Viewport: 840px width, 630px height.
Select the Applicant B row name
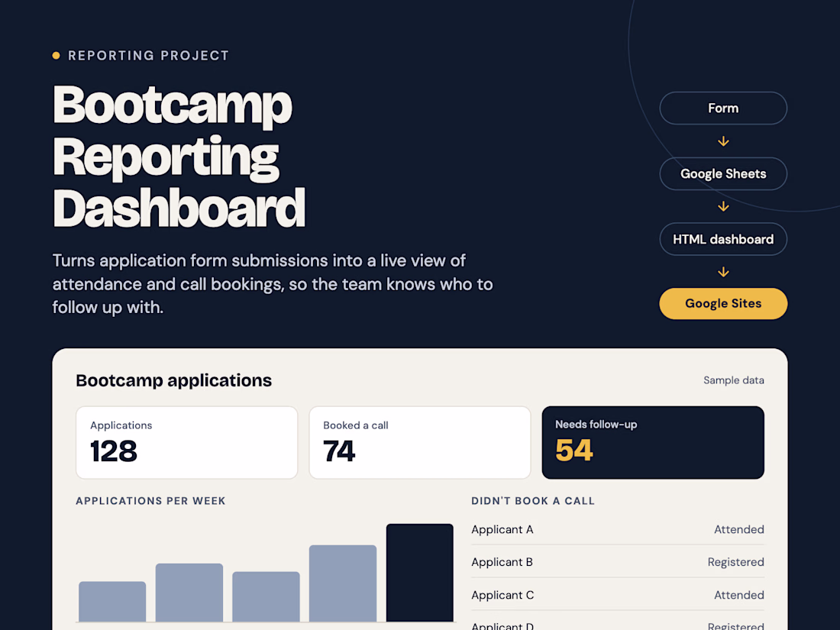[x=502, y=562]
